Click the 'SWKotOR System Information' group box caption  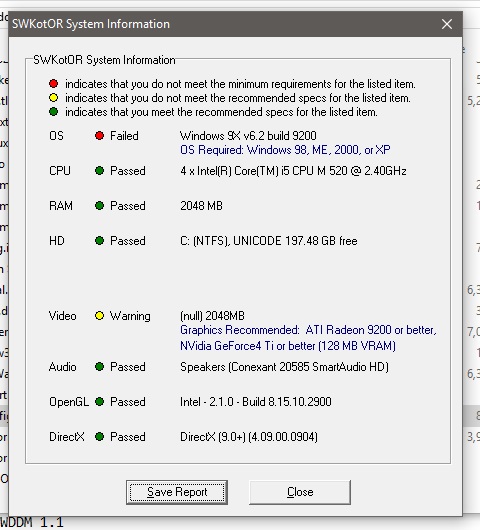pos(104,60)
